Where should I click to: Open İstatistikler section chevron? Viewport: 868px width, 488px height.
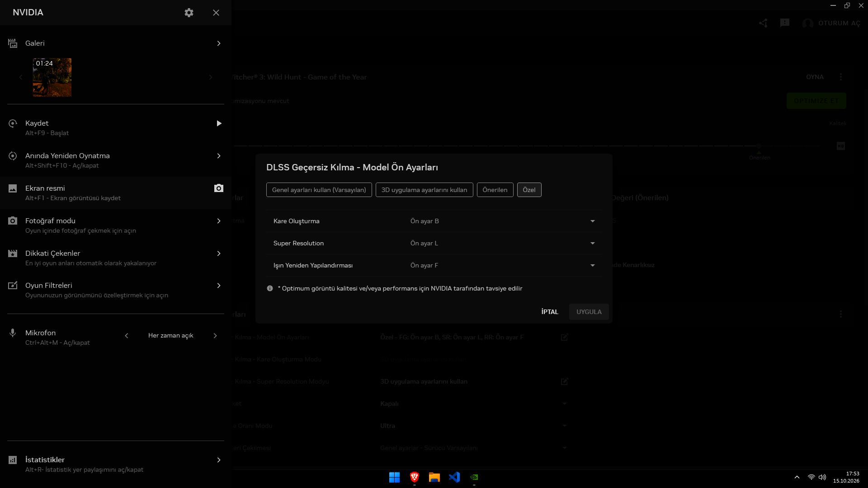[219, 460]
